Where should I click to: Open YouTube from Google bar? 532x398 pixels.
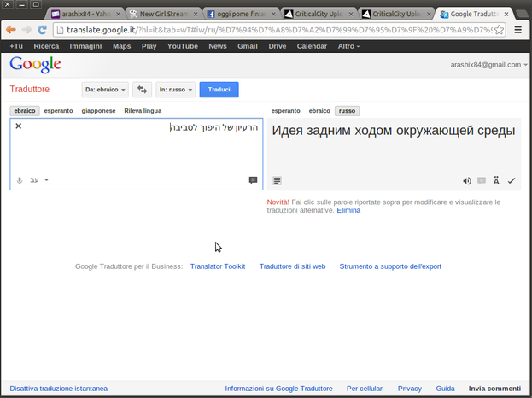coord(183,46)
